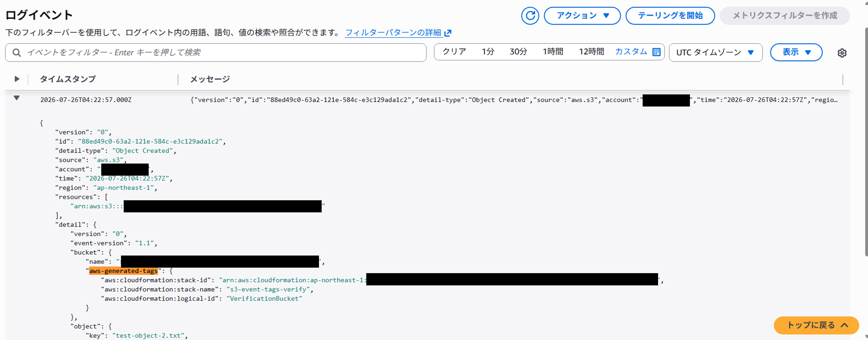
Task: Click event-version "1.1" value
Action: [145, 243]
